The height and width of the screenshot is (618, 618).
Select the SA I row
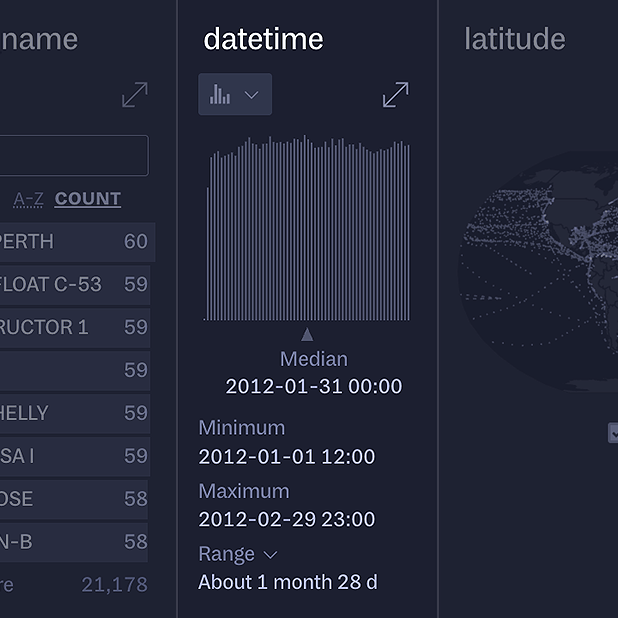(75, 456)
